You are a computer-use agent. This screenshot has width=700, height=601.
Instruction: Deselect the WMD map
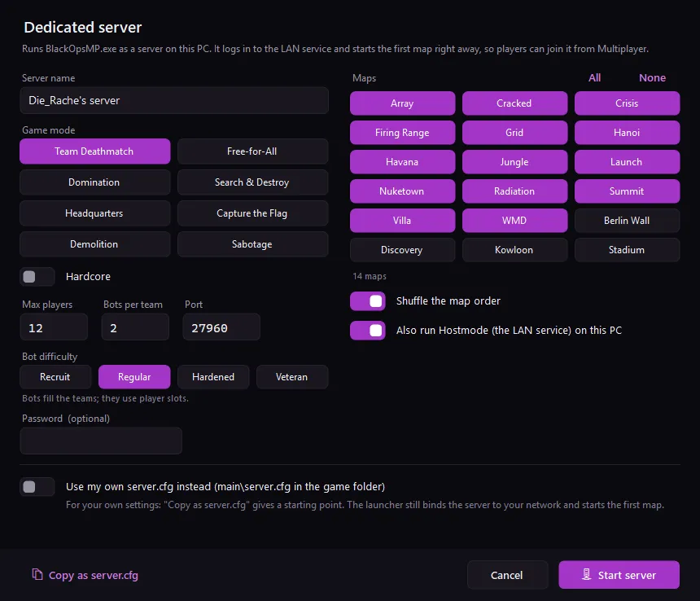coord(514,221)
